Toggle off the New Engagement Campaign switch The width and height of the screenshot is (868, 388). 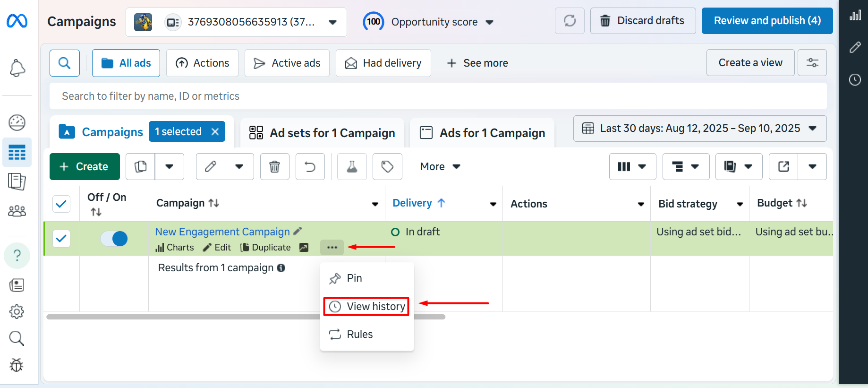[x=114, y=239]
